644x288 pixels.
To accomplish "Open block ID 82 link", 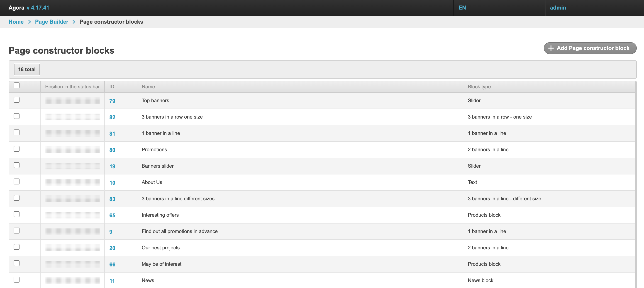I will (112, 117).
